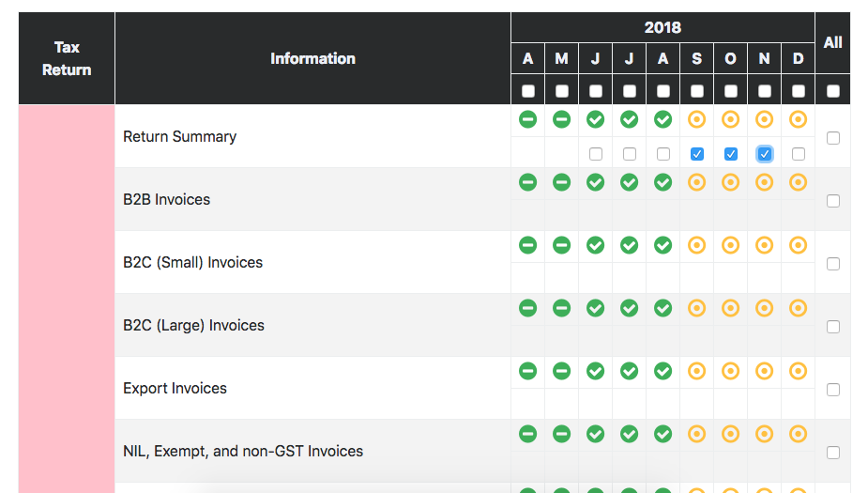
Task: Click NIL, Exempt invoices November pending icon
Action: pyautogui.click(x=764, y=434)
